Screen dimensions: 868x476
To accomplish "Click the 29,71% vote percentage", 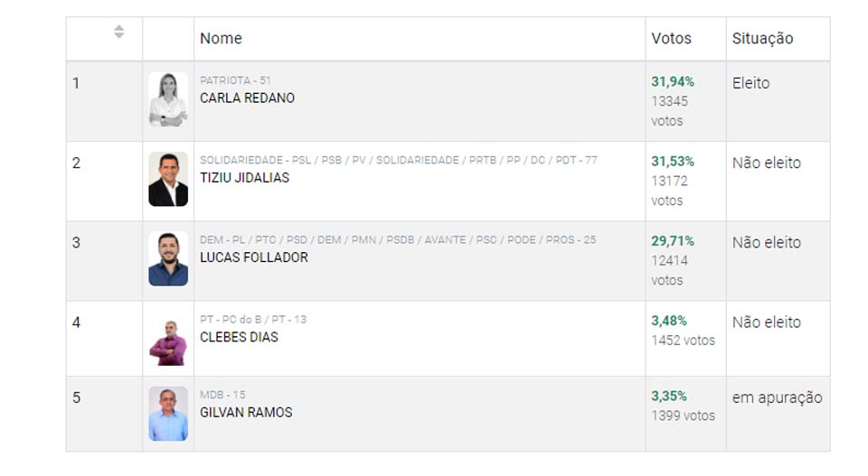I will coord(673,241).
